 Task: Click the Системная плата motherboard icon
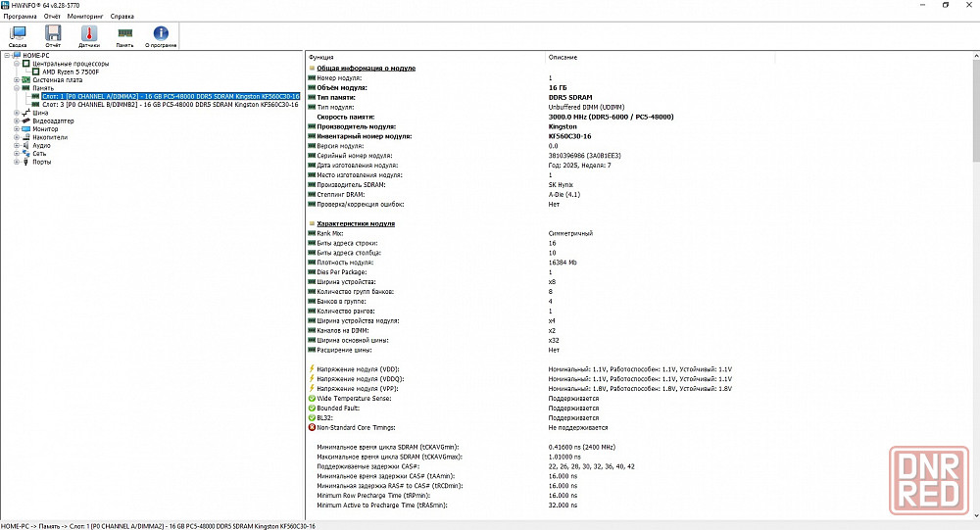(26, 80)
